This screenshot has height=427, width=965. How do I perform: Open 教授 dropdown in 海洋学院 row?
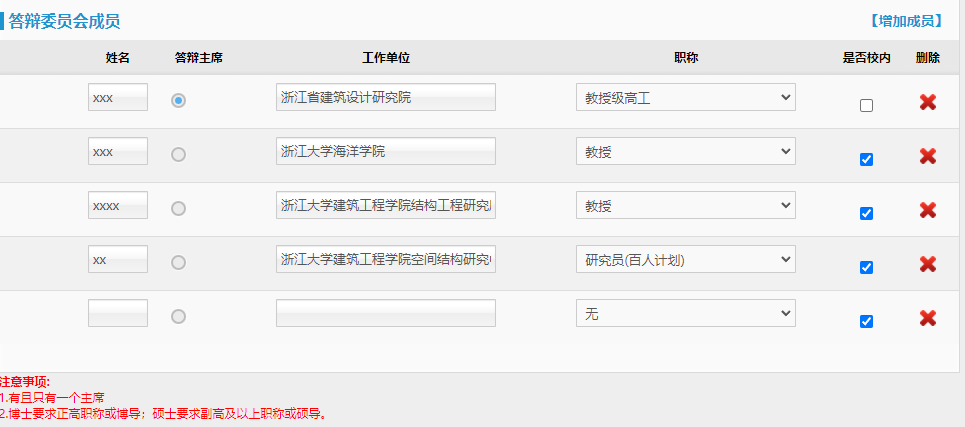686,151
